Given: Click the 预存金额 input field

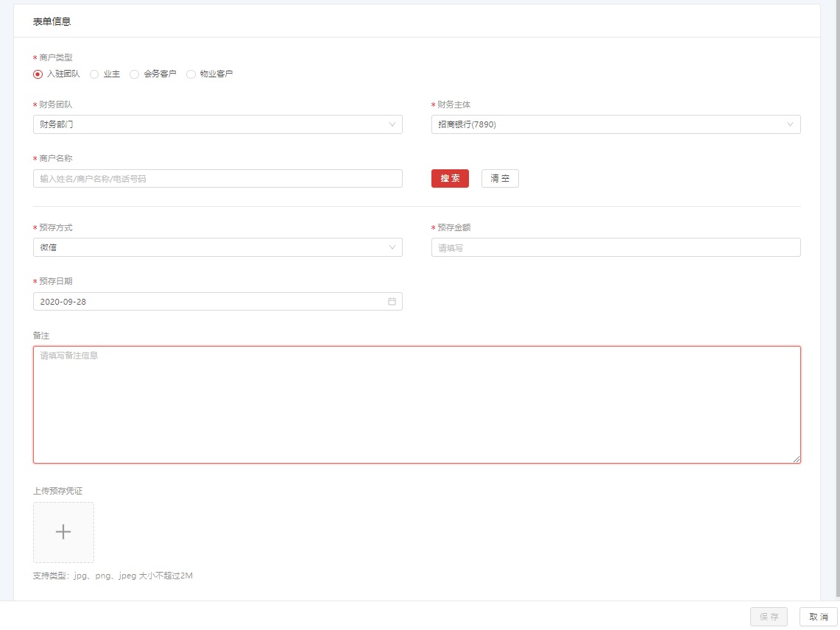Looking at the screenshot, I should [615, 248].
